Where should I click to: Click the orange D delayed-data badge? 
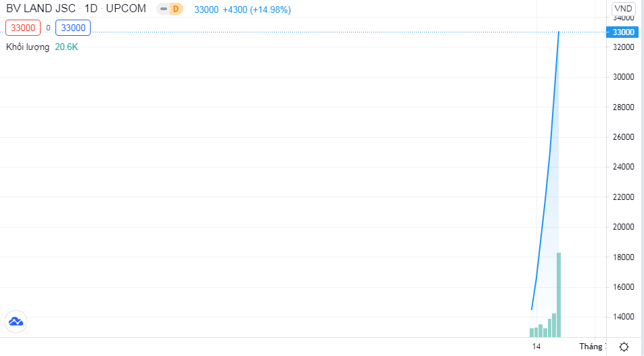pos(176,9)
